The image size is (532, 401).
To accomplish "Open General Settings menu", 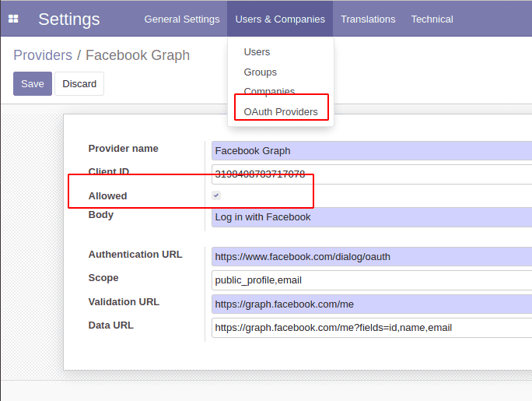I will tap(182, 19).
